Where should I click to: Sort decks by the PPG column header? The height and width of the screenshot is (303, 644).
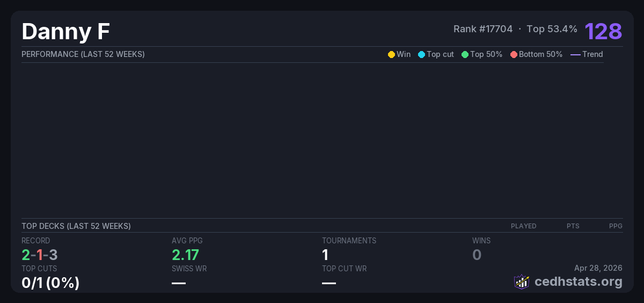pyautogui.click(x=615, y=226)
